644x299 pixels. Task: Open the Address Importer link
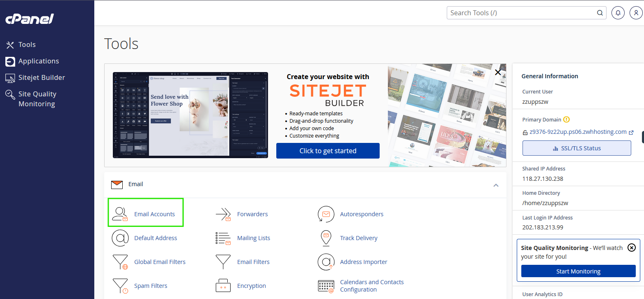364,262
